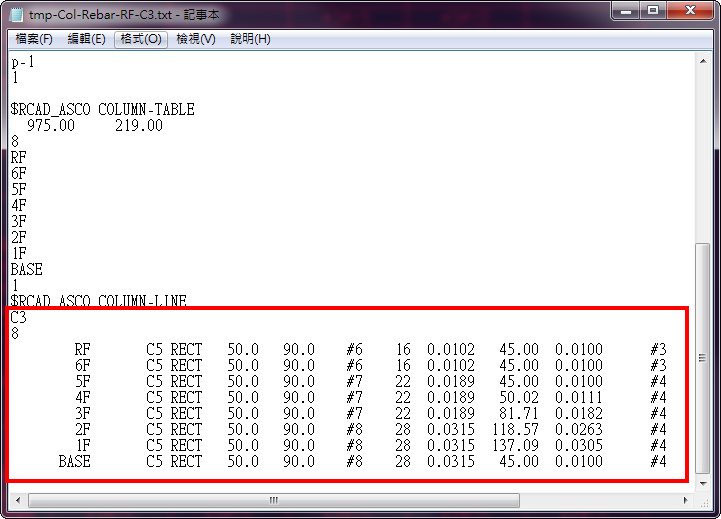Click the text line "p-1"
Screen dimensions: 721x519
[x=22, y=62]
